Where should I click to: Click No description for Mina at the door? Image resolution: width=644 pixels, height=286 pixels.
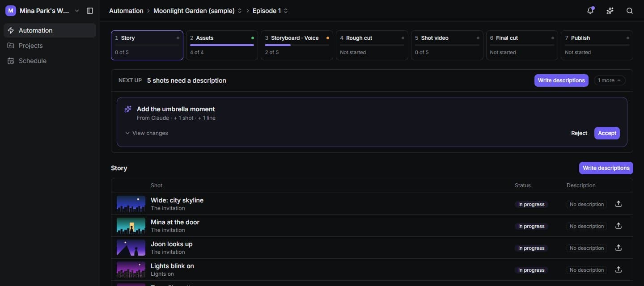coord(587,226)
